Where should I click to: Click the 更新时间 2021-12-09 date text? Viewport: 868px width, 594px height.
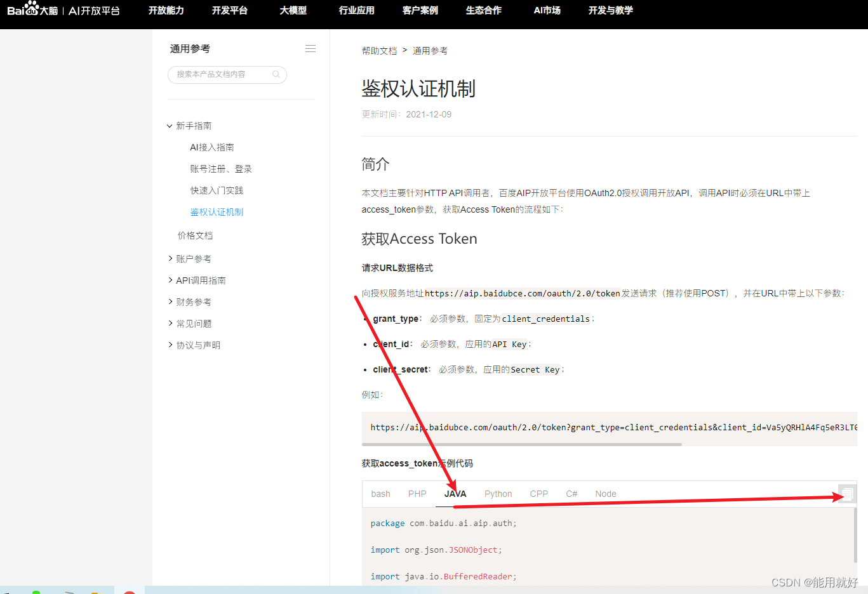[x=406, y=114]
